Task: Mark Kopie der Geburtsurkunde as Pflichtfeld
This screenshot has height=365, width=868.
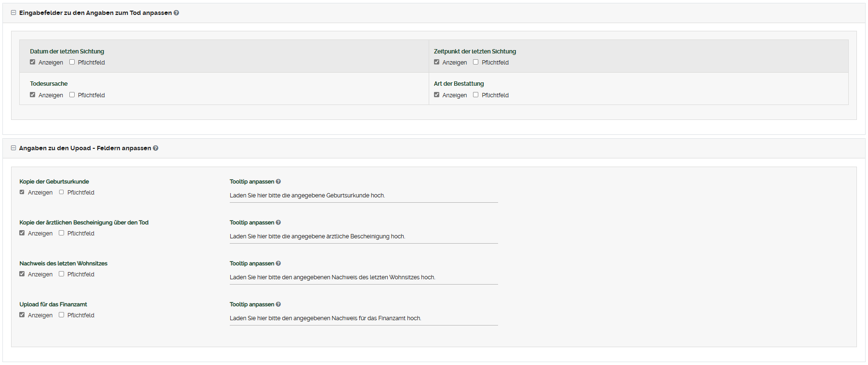Action: point(62,192)
